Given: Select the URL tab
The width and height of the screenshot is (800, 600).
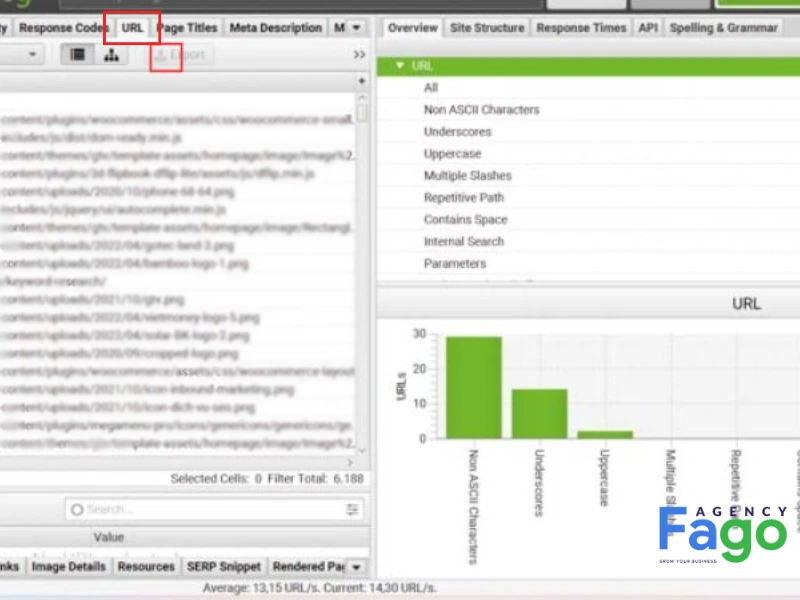Looking at the screenshot, I should [x=132, y=28].
